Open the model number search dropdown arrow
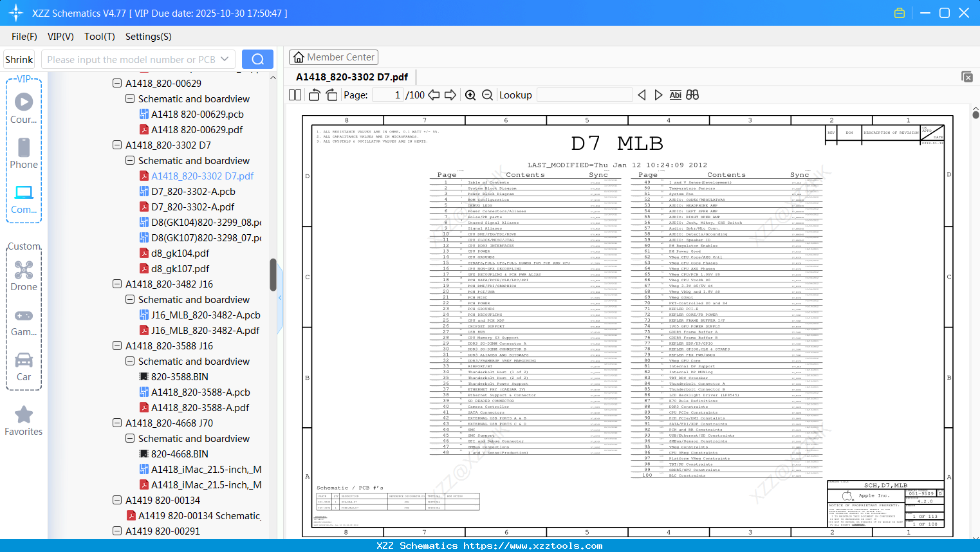 225,59
